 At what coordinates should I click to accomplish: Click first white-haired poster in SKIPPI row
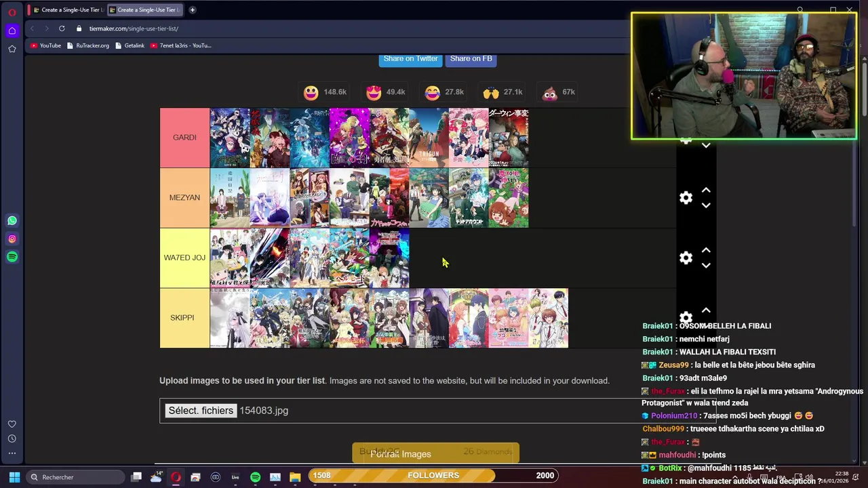pos(230,319)
